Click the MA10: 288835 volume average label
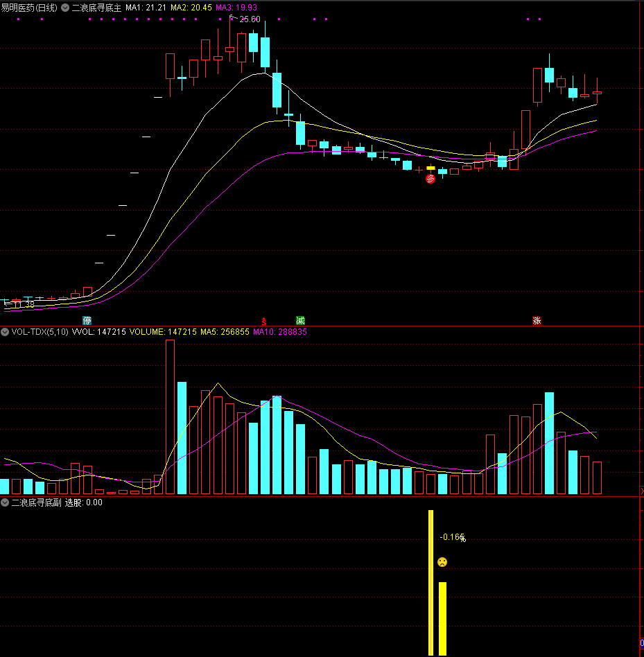The width and height of the screenshot is (644, 657). (280, 332)
